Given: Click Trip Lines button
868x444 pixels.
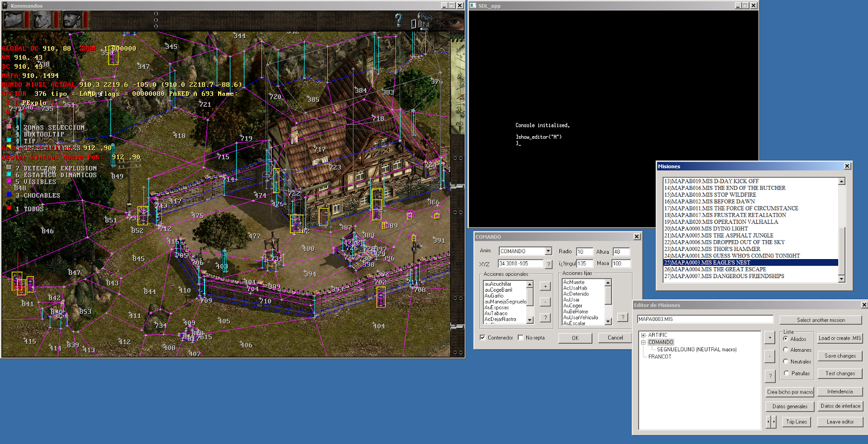Looking at the screenshot, I should [x=796, y=422].
